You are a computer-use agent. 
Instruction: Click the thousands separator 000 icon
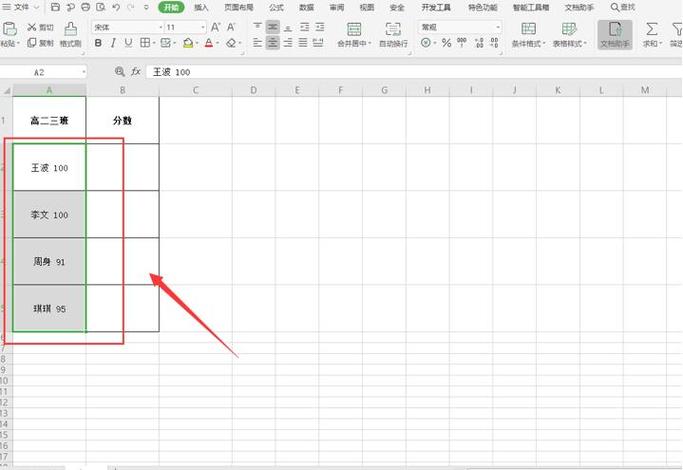coord(462,42)
